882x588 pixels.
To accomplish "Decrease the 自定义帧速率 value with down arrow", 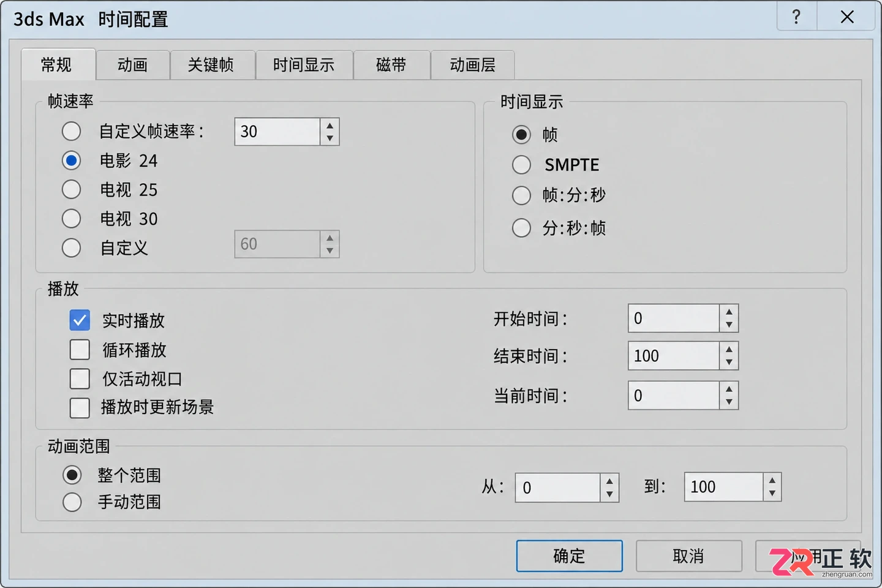I will [330, 138].
